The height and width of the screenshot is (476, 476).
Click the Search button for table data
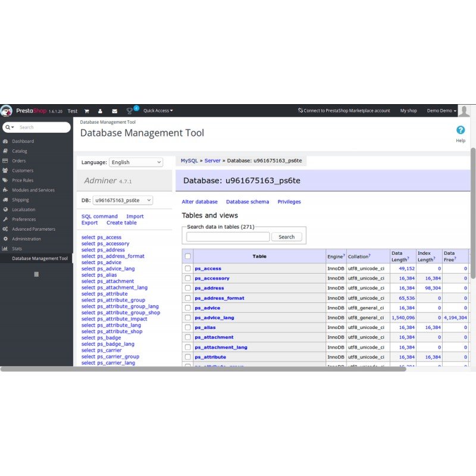[x=287, y=237]
